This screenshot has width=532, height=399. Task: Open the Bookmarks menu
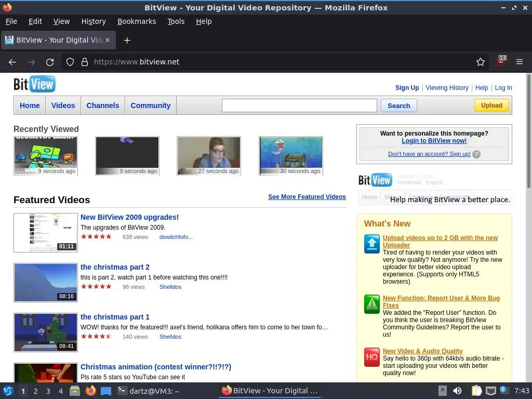click(137, 21)
